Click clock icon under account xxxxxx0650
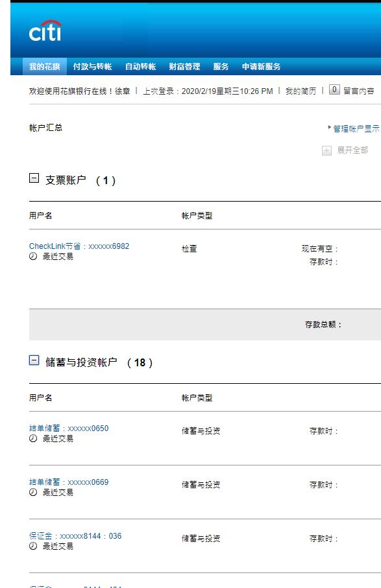This screenshot has width=381, height=588. (33, 438)
